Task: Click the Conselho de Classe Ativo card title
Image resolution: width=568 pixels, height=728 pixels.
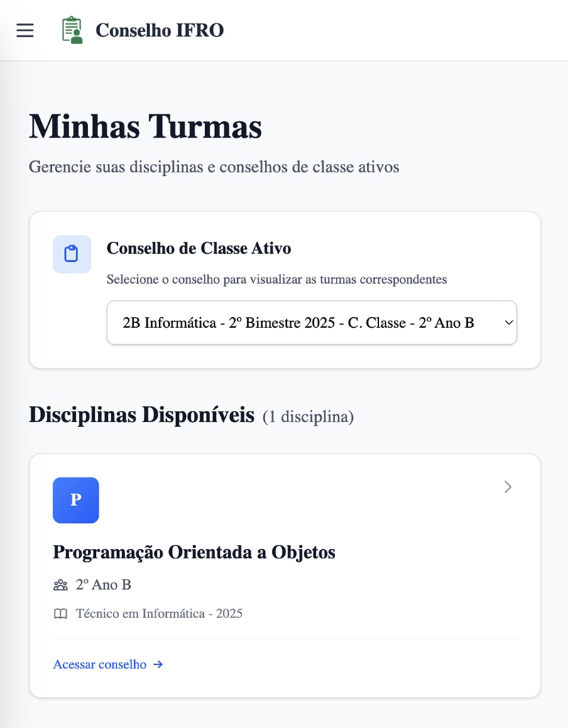Action: pyautogui.click(x=199, y=248)
